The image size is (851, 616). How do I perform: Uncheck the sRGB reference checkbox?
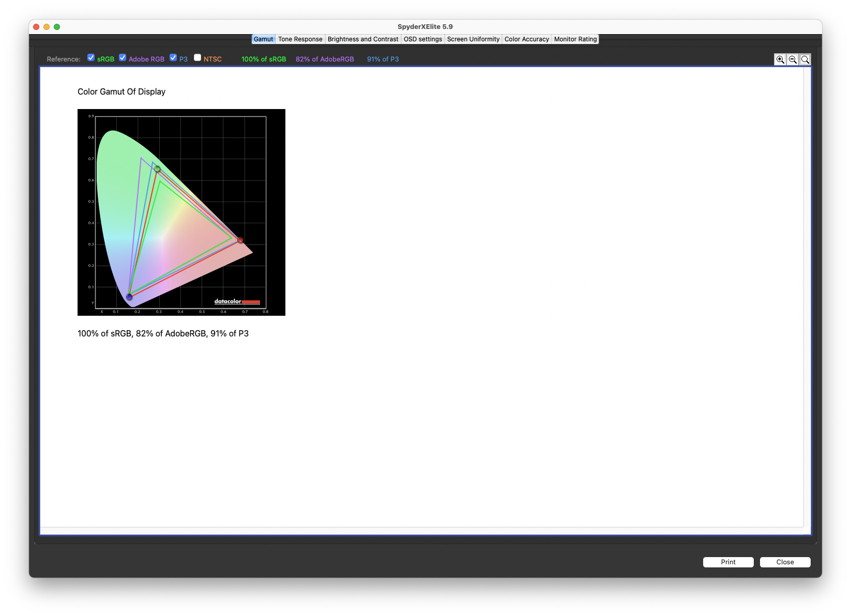click(91, 57)
